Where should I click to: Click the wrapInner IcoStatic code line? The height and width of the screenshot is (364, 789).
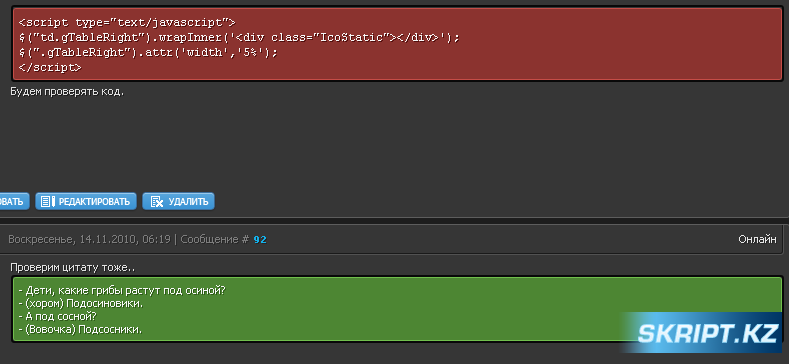pyautogui.click(x=240, y=38)
